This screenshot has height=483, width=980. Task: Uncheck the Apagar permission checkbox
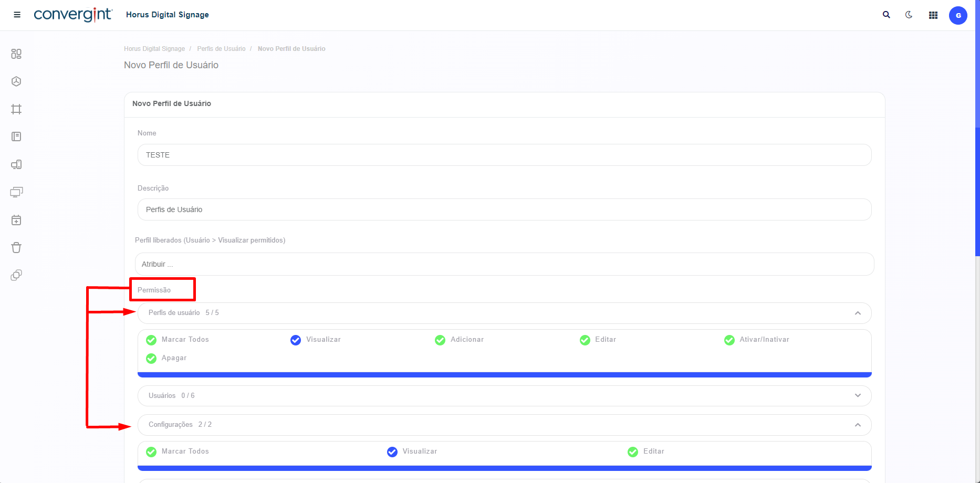point(151,358)
